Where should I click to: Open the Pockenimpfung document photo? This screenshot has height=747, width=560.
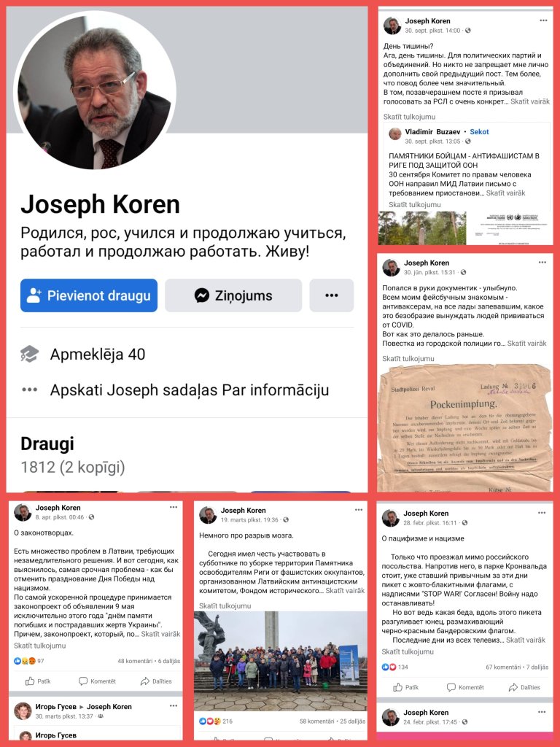tap(464, 427)
